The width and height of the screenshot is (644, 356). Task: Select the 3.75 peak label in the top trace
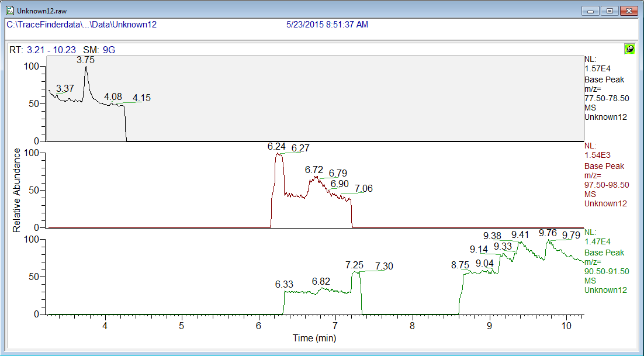(85, 60)
